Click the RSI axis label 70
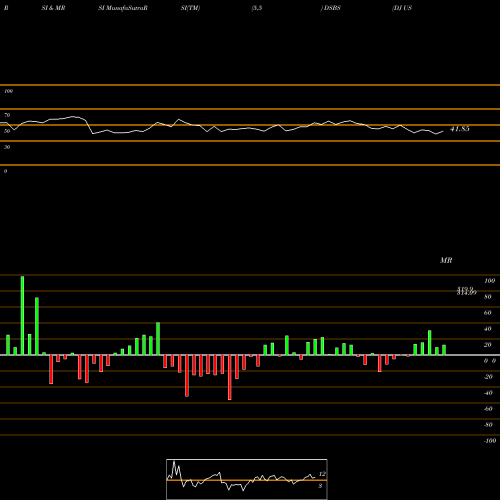This screenshot has height=500, width=500. pos(7,115)
